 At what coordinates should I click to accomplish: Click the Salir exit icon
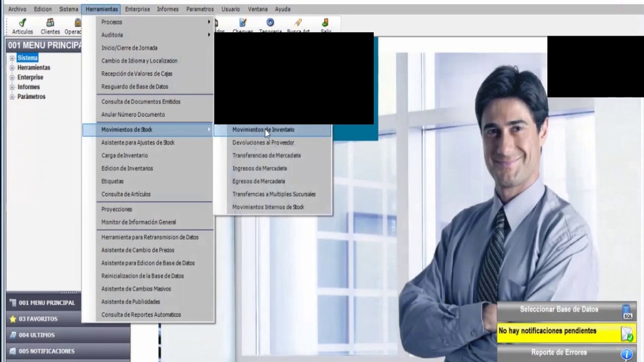326,23
